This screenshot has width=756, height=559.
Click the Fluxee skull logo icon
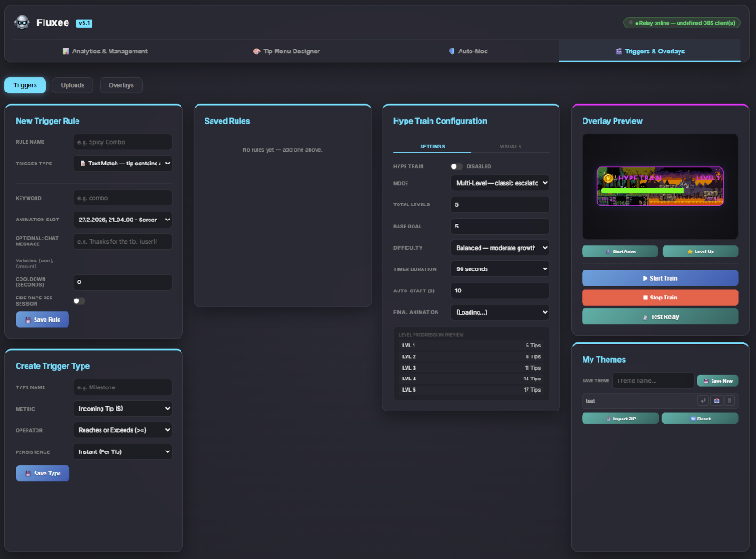tap(21, 23)
